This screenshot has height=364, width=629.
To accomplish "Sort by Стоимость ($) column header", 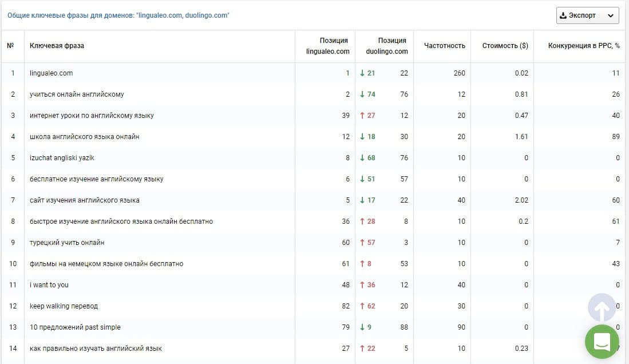I will pos(505,46).
